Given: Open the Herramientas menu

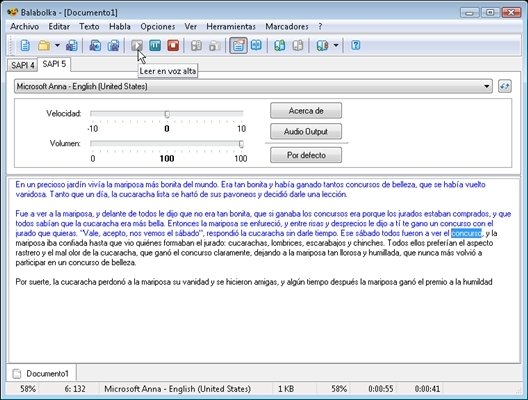Looking at the screenshot, I should tap(231, 26).
